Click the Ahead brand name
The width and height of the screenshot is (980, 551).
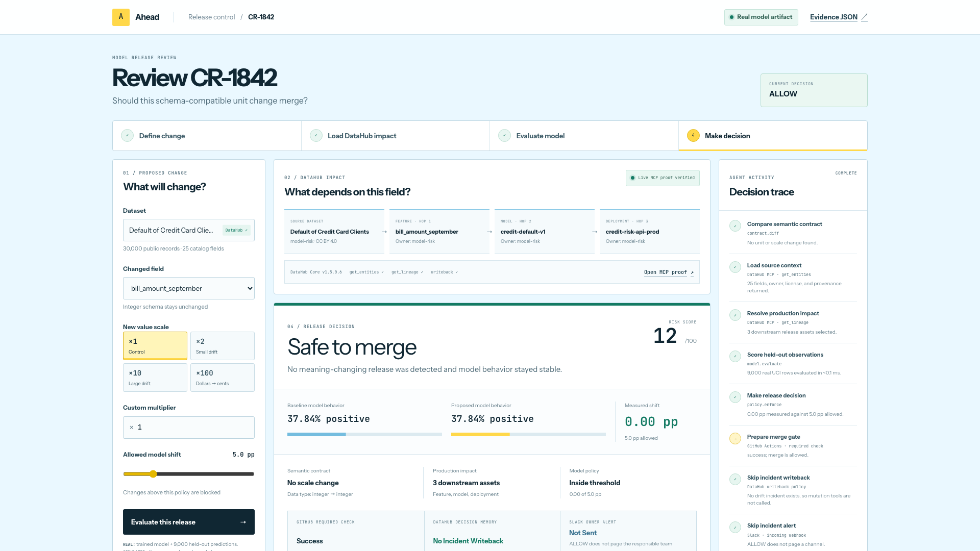pyautogui.click(x=147, y=17)
